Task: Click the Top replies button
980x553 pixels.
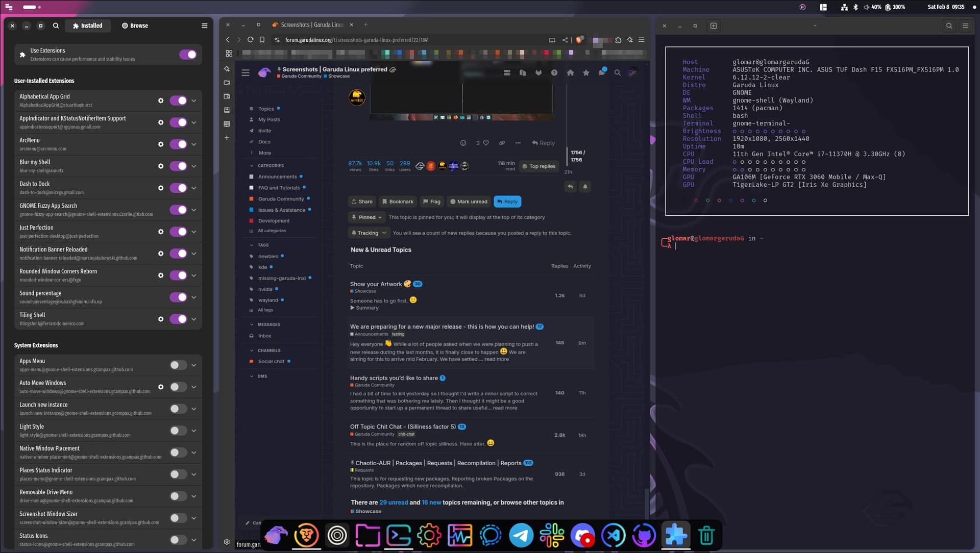Action: point(538,166)
